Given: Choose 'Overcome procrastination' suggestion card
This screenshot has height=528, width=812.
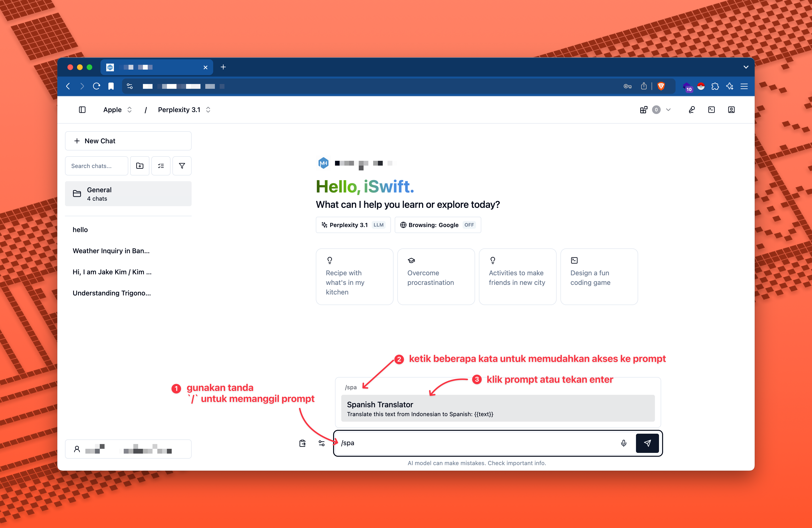Looking at the screenshot, I should pyautogui.click(x=436, y=276).
